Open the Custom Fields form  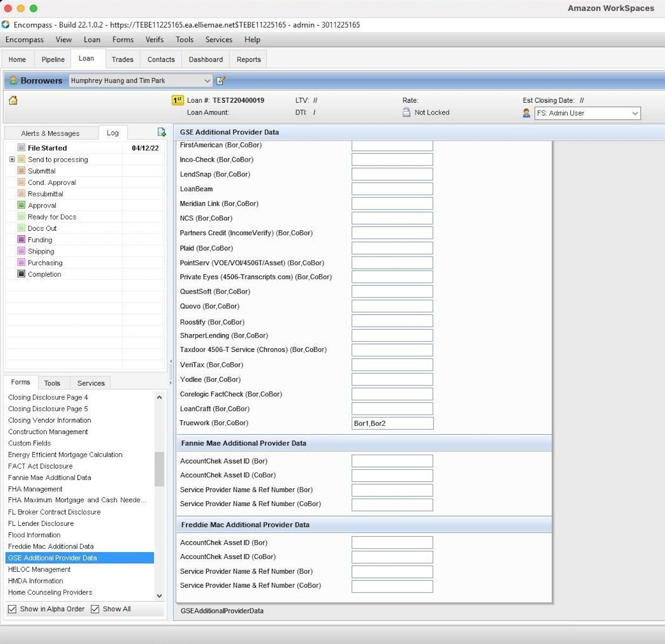(x=29, y=443)
